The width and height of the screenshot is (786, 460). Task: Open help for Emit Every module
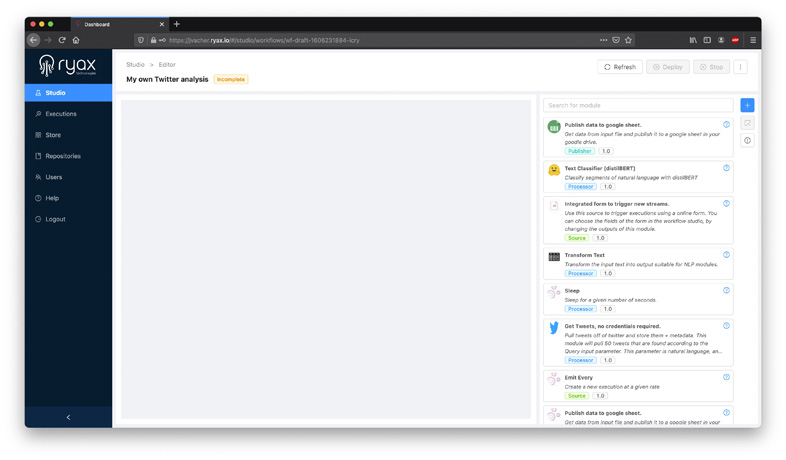coord(726,377)
